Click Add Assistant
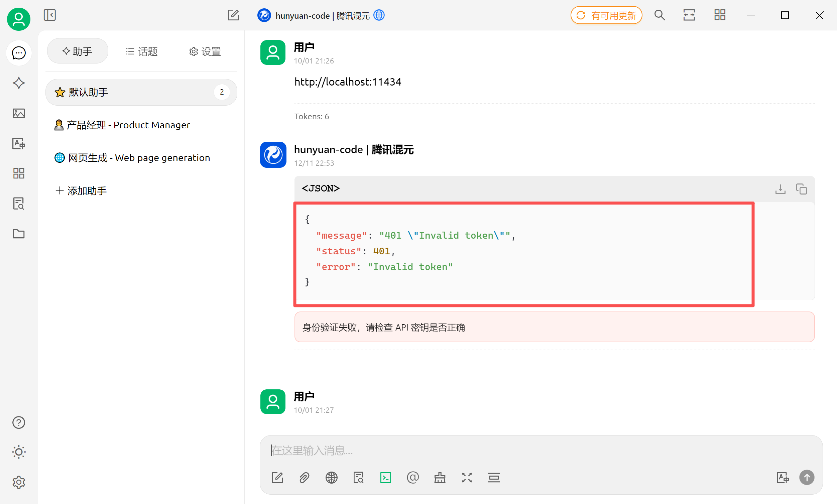837x504 pixels. click(x=81, y=191)
